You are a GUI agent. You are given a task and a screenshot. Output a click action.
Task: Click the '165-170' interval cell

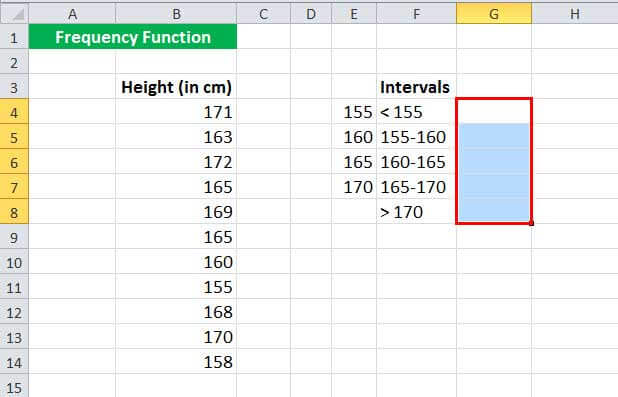pos(417,186)
